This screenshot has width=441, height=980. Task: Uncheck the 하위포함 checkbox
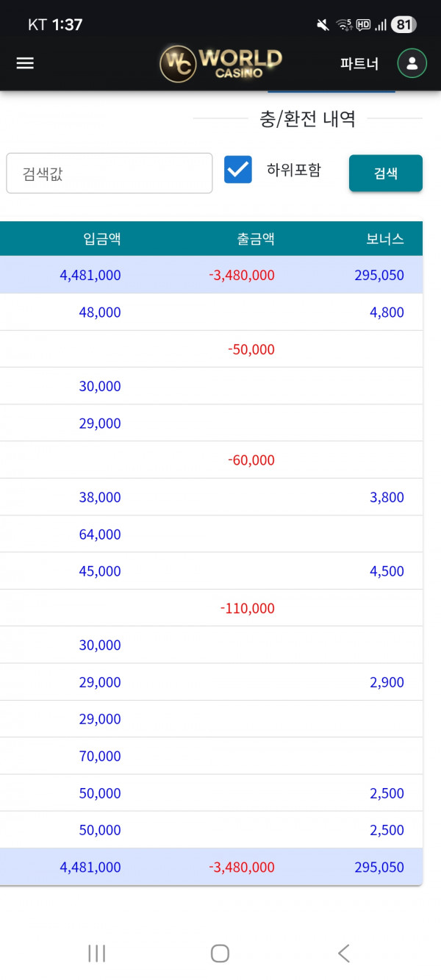pyautogui.click(x=238, y=170)
